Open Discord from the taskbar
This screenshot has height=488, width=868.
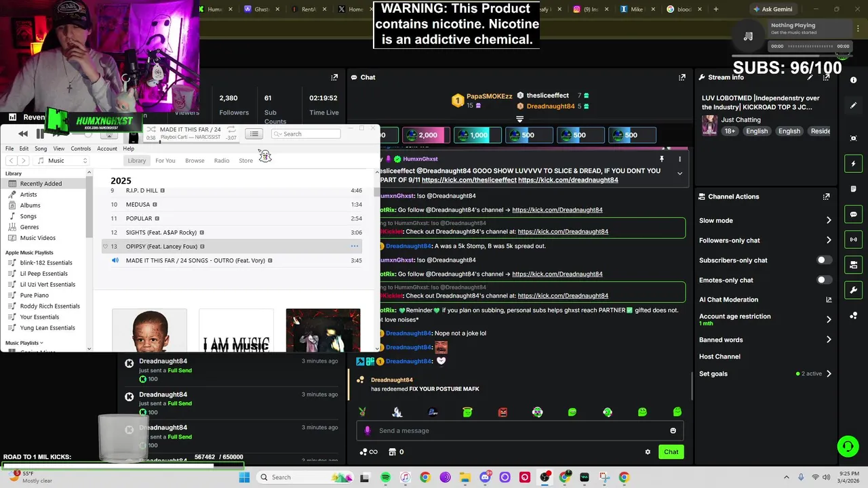tap(485, 477)
